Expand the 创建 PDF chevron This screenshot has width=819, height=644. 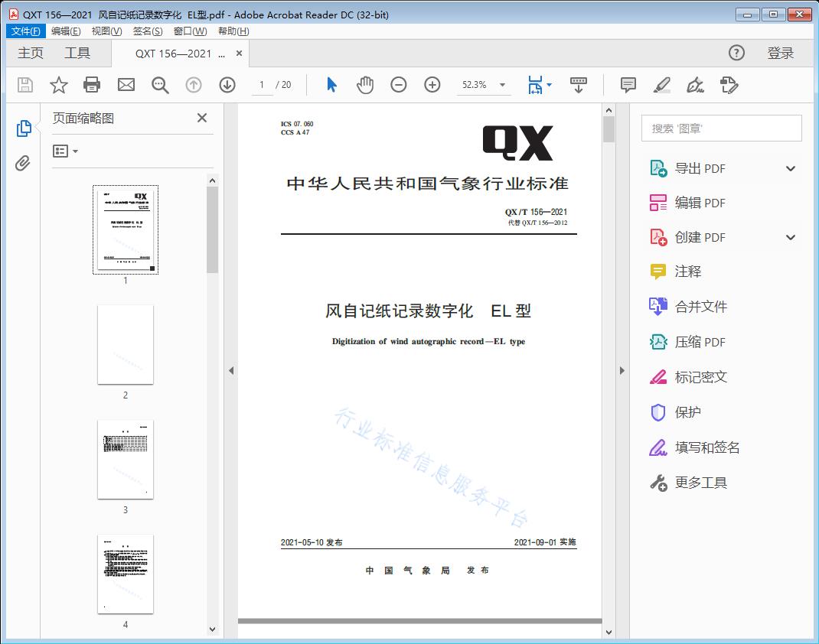(x=790, y=237)
